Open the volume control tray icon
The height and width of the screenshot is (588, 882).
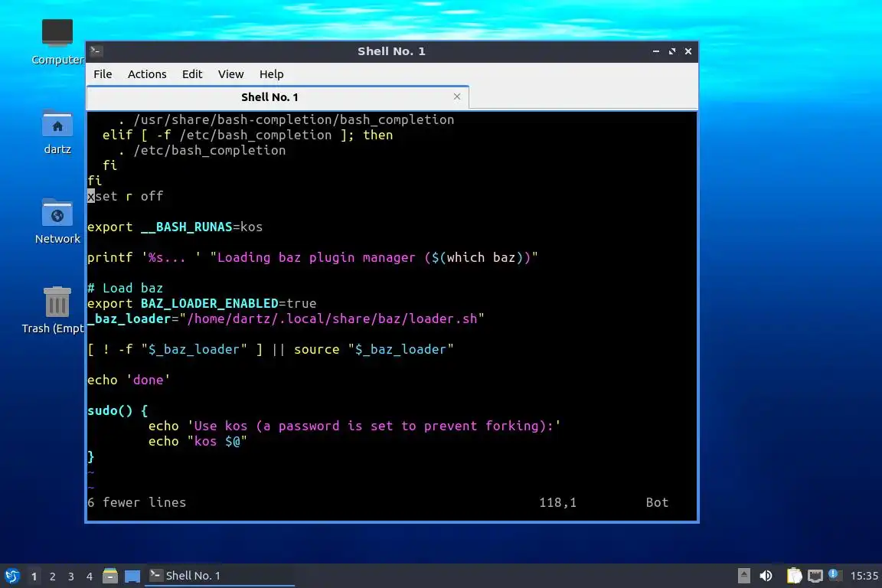766,576
